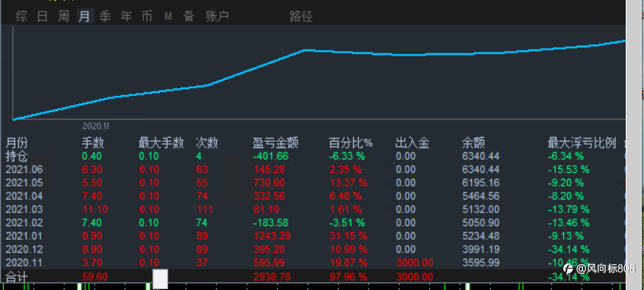Click profit value 1243.29
Screen dimensions: 644x290
[272, 236]
